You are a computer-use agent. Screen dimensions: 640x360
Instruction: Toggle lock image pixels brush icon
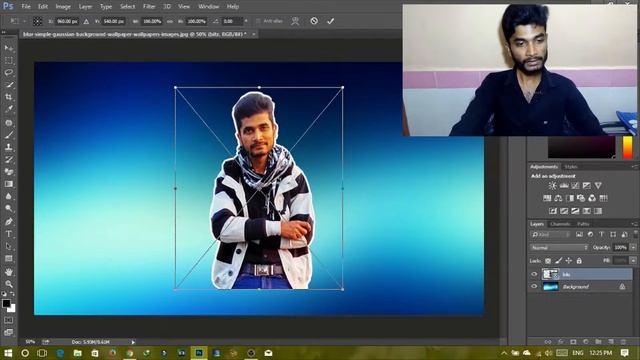tap(558, 260)
